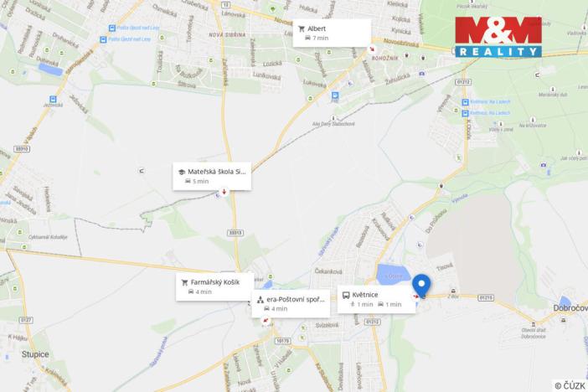Click the Stupice town label

point(35,354)
